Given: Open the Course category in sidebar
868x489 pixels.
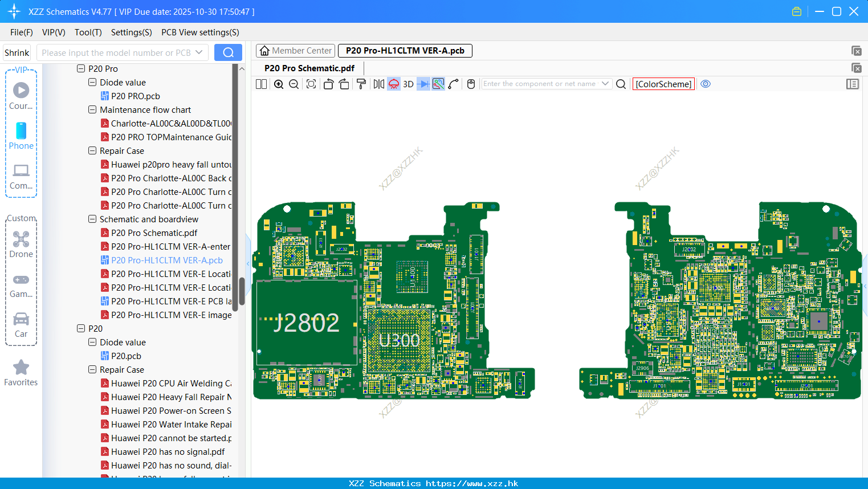Looking at the screenshot, I should (21, 96).
